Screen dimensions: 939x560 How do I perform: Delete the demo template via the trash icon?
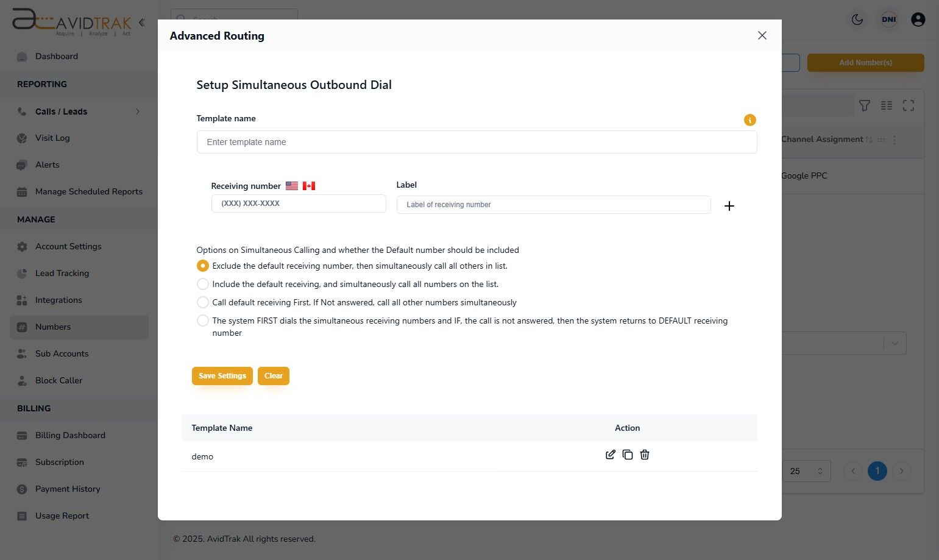pos(645,455)
